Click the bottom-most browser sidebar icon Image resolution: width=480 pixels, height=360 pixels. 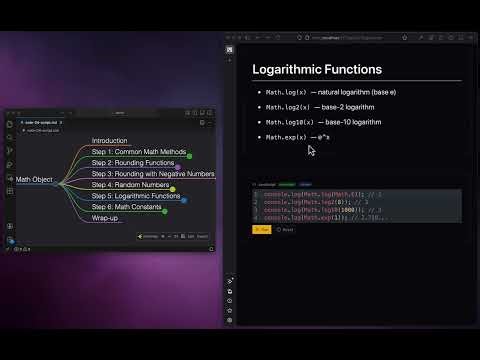pos(229,320)
